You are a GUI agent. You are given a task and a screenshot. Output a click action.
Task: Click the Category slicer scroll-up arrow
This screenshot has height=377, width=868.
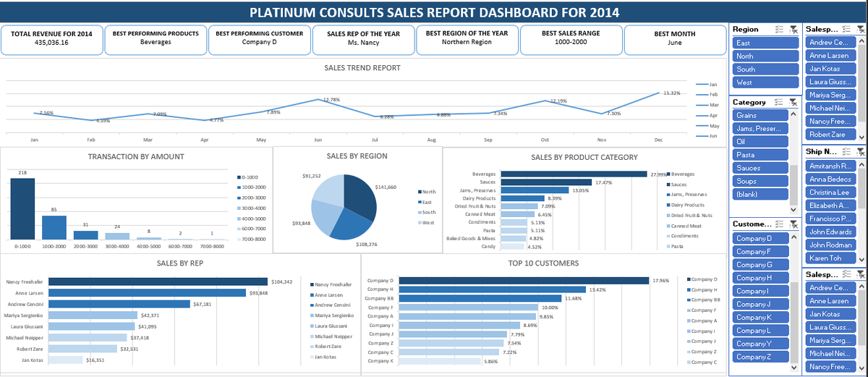tap(793, 113)
